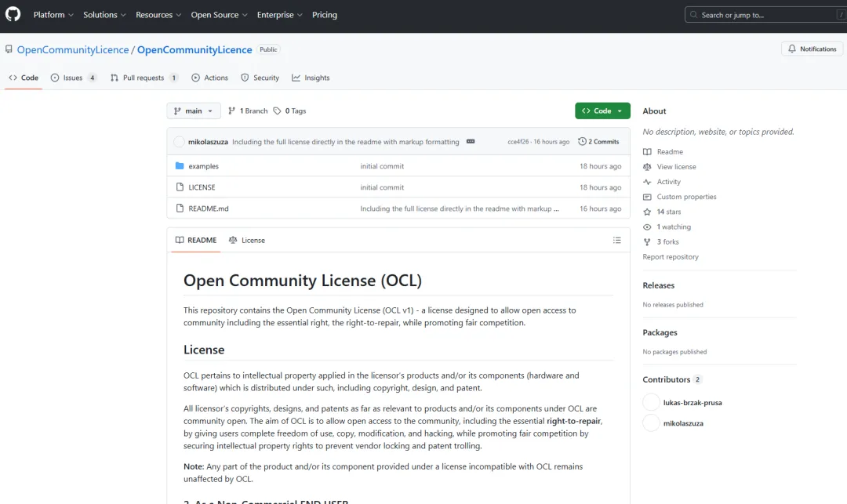Click the View license link
This screenshot has width=847, height=504.
(676, 167)
